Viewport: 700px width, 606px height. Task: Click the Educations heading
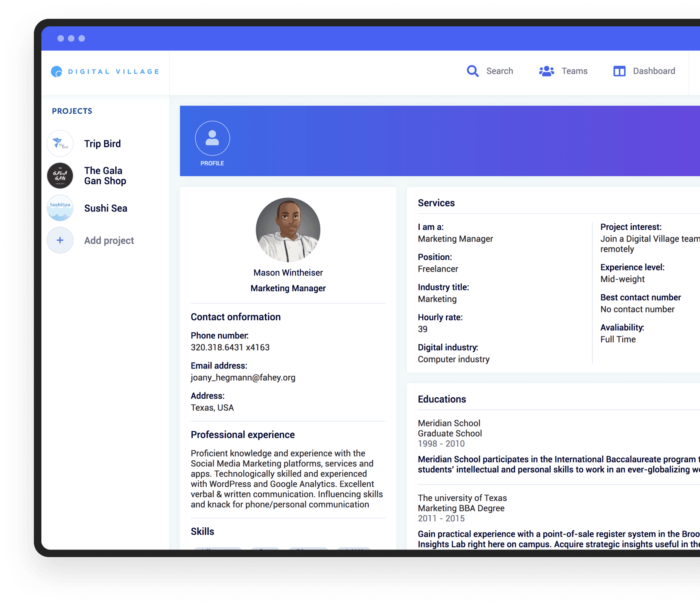click(442, 399)
